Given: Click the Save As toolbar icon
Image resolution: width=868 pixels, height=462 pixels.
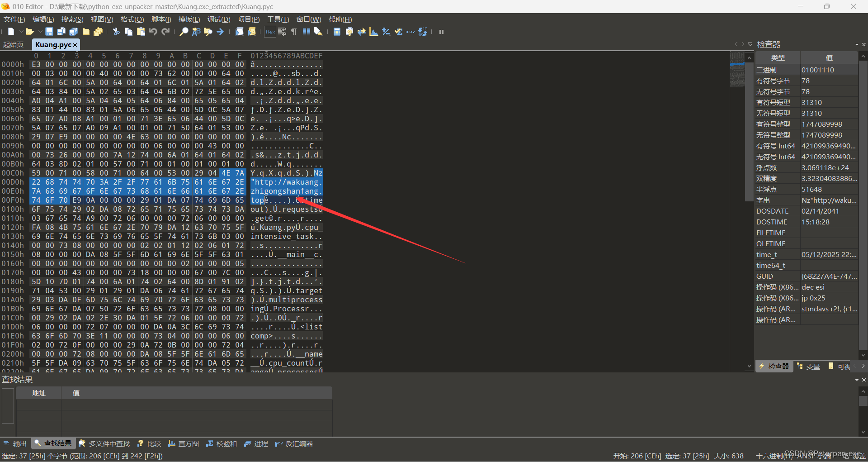Looking at the screenshot, I should coord(61,32).
